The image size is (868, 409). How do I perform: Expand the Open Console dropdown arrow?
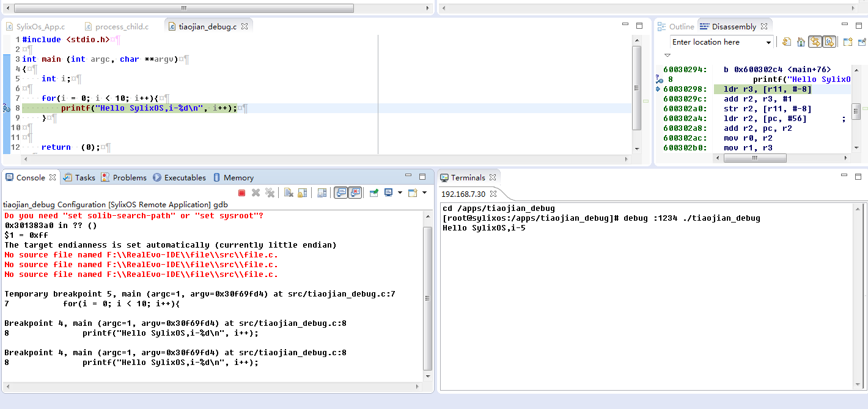pyautogui.click(x=424, y=193)
